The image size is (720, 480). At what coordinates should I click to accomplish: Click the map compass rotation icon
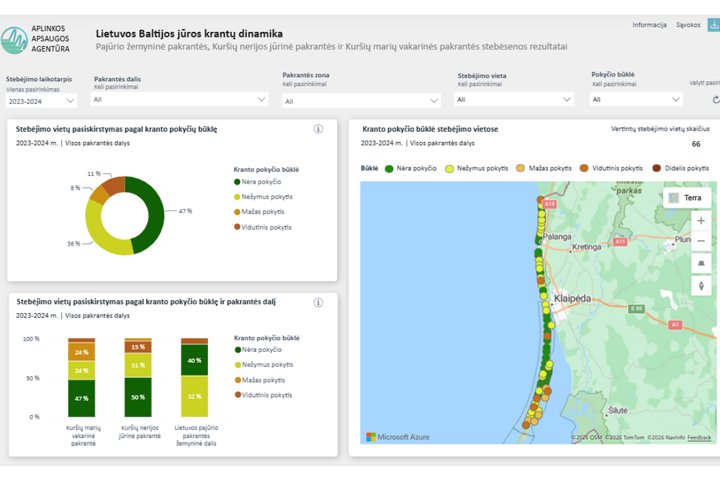point(701,286)
